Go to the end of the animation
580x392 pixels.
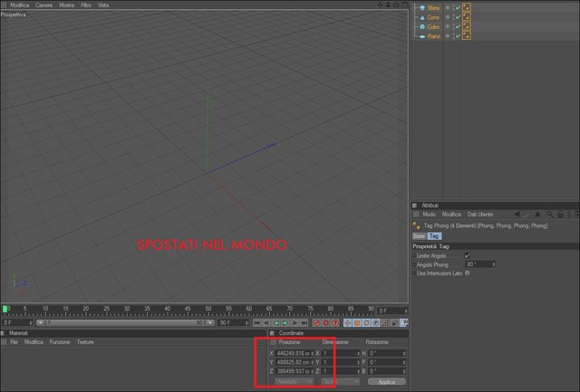tap(304, 323)
